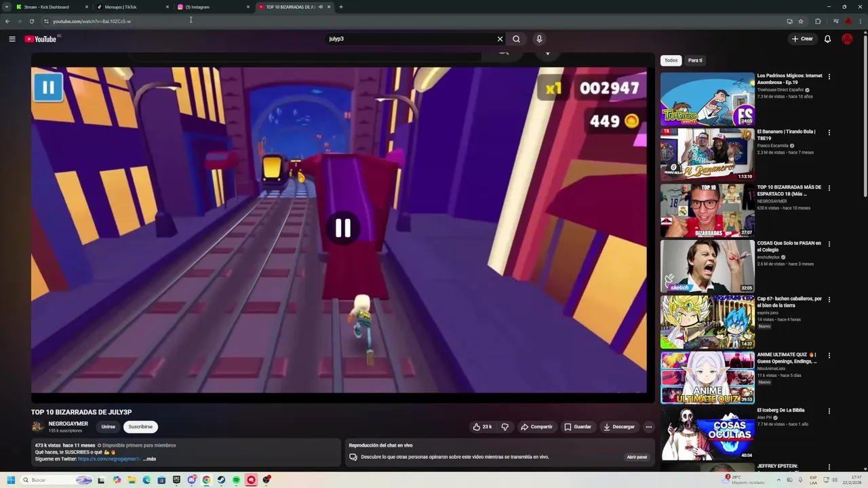Open Epic Games Launcher from the taskbar
This screenshot has width=868, height=488.
[x=176, y=480]
